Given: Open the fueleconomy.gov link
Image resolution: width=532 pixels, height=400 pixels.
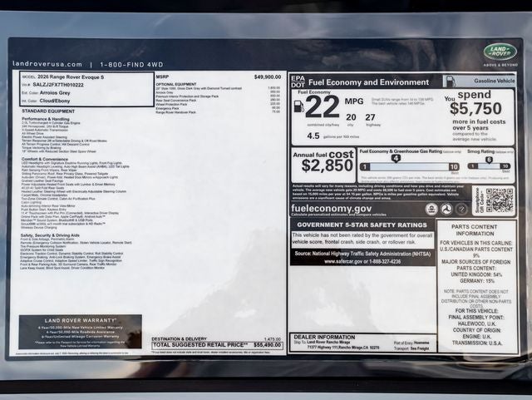Looking at the screenshot, I should [x=331, y=209].
